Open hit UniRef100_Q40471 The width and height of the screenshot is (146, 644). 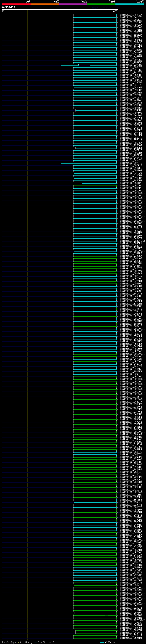[131, 158]
